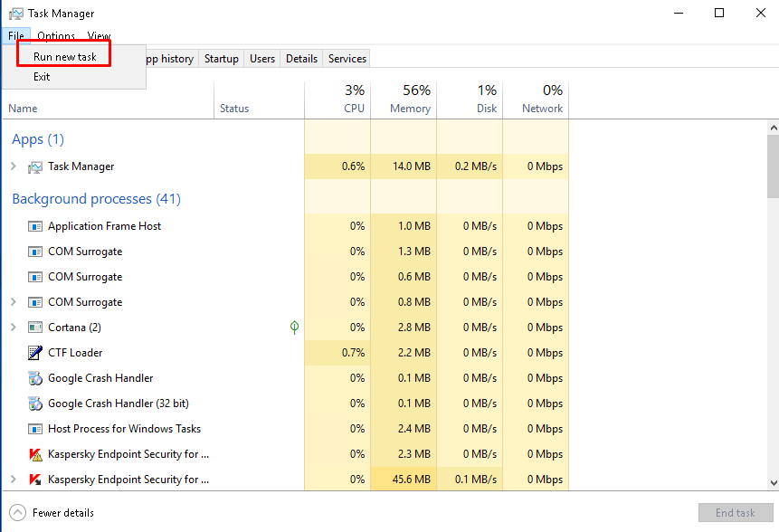Select the Apps (1) group heading

[38, 139]
